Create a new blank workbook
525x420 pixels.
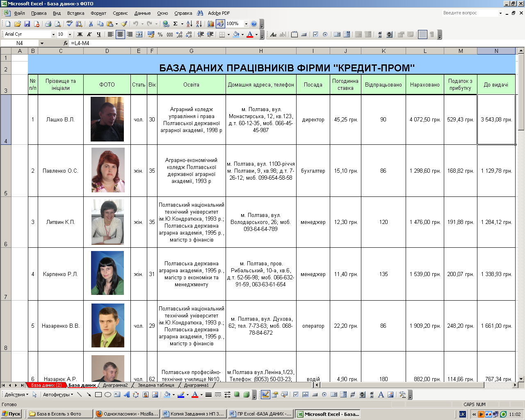pyautogui.click(x=8, y=24)
